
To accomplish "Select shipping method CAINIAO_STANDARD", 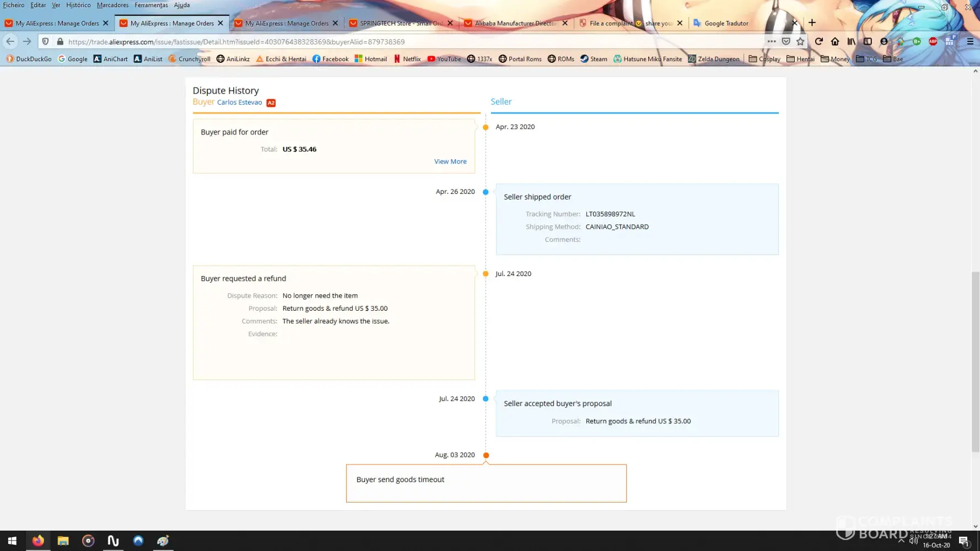I will [617, 226].
